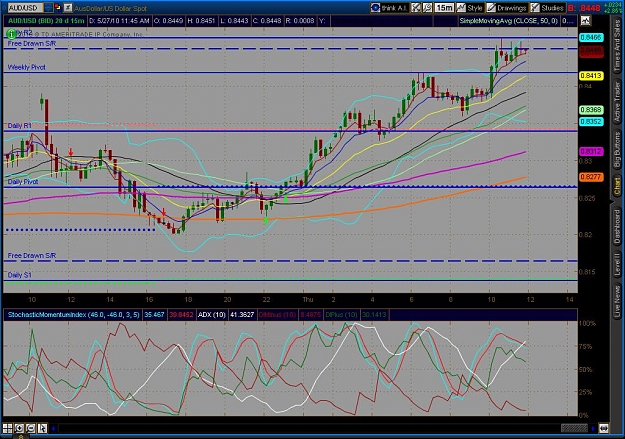
Task: Click the chart icon above the price axis
Action: coord(586,20)
